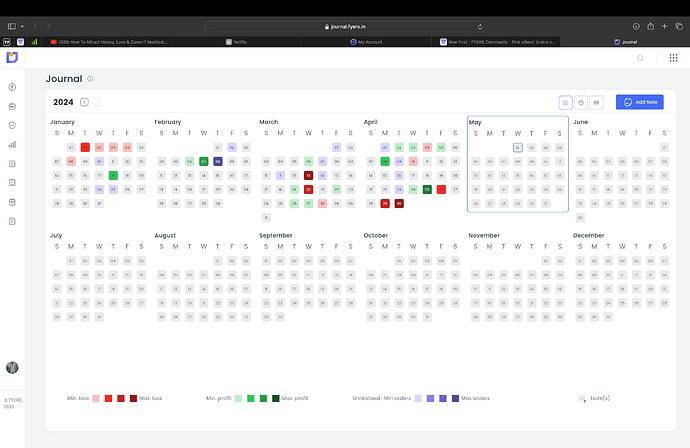
Task: Click the FYERS Journal logo at top left
Action: [12, 57]
